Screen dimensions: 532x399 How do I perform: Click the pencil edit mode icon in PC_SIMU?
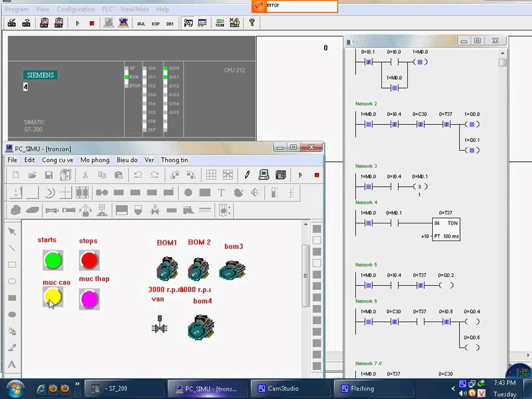coord(247,175)
